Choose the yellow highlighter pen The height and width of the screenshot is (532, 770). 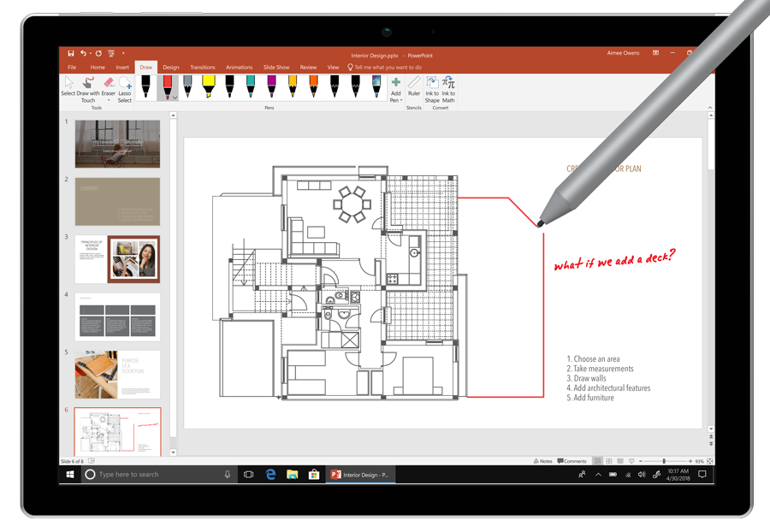click(x=209, y=86)
